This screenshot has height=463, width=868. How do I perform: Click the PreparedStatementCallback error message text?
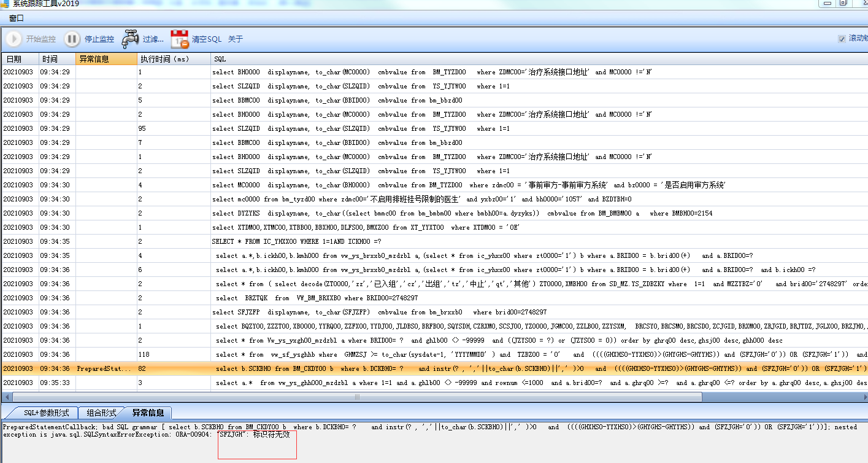(429, 430)
